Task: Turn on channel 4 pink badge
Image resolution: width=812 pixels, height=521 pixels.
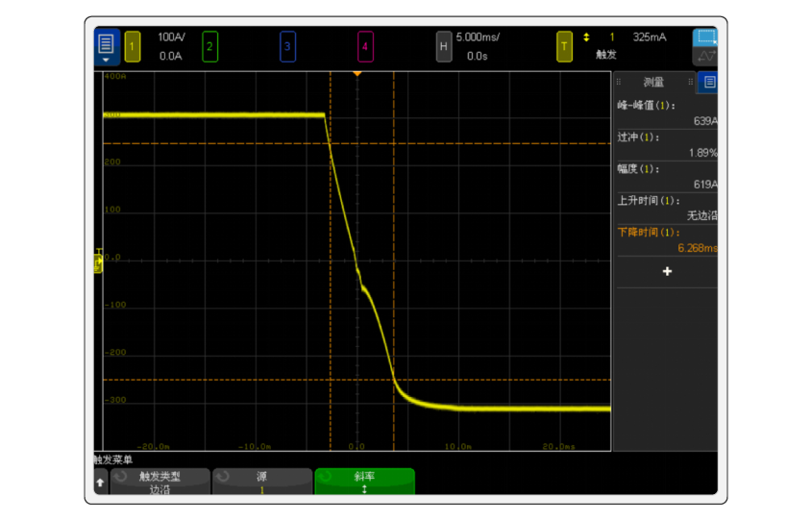Action: [x=365, y=46]
